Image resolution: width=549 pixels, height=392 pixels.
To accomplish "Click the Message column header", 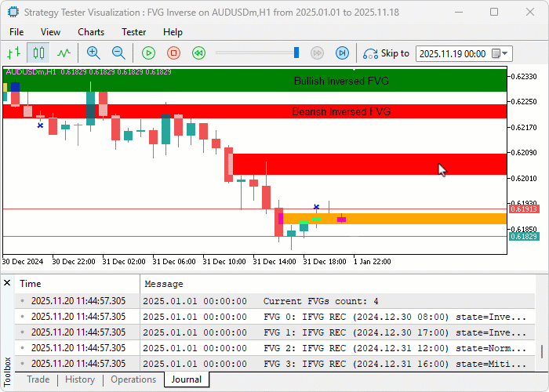I will tap(337, 284).
